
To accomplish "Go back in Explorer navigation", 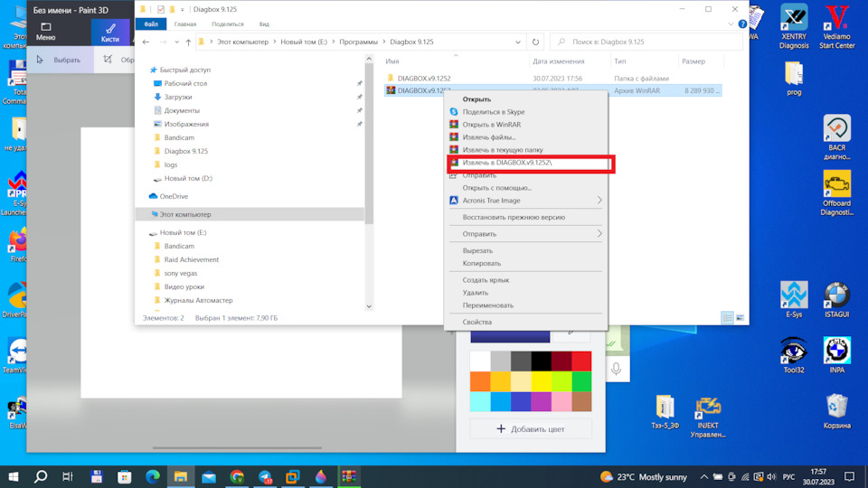I will (146, 42).
